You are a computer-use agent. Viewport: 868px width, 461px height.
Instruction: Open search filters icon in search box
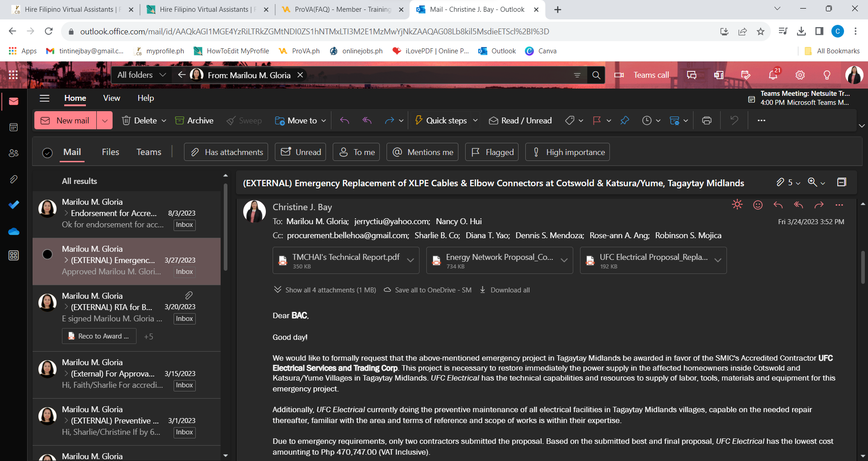(x=577, y=75)
